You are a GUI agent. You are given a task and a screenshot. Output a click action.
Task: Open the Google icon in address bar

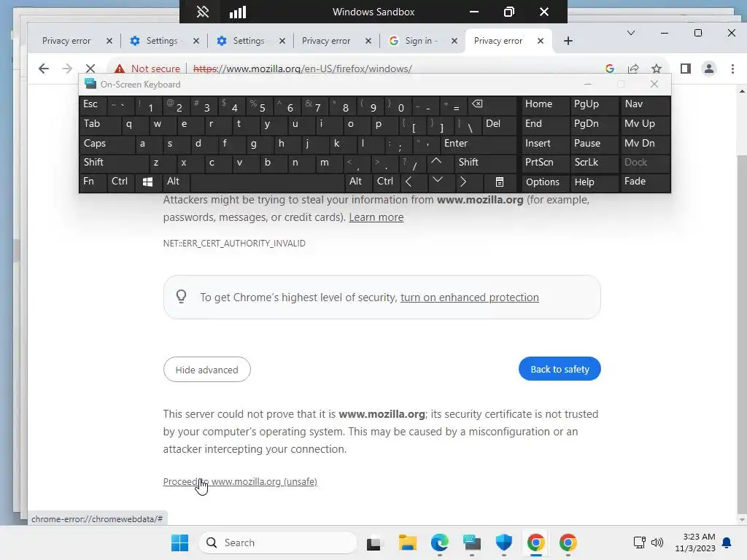click(x=609, y=69)
